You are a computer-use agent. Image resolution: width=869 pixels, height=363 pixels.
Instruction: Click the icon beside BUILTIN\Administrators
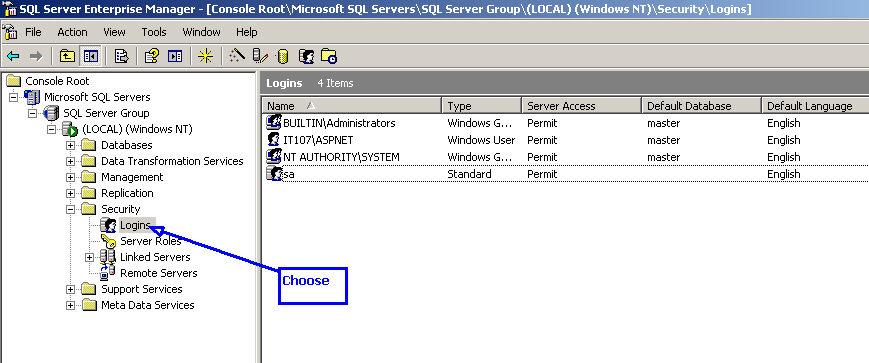274,123
